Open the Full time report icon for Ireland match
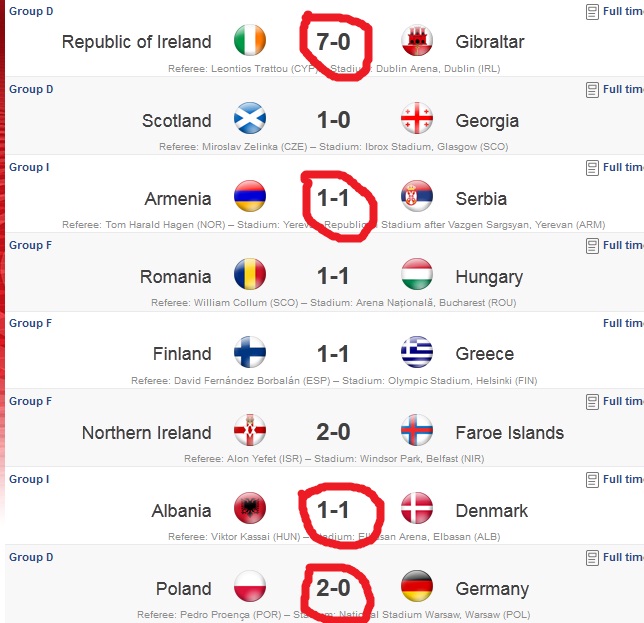The height and width of the screenshot is (623, 644). tap(592, 12)
